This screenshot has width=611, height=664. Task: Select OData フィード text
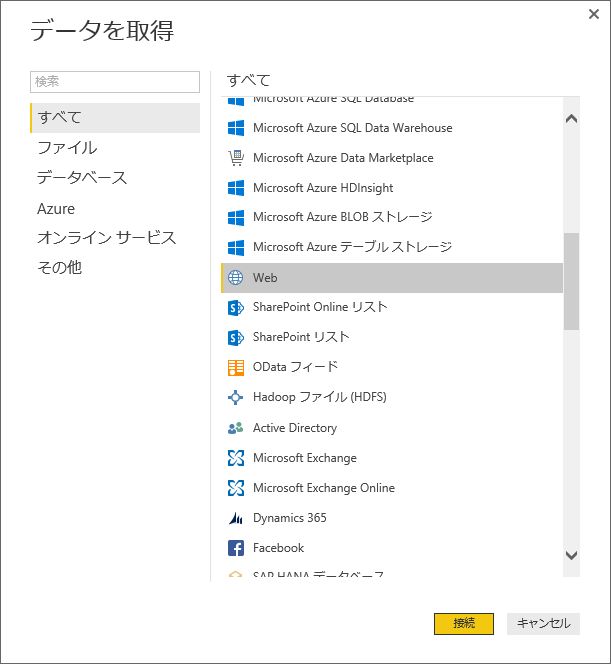pos(295,367)
